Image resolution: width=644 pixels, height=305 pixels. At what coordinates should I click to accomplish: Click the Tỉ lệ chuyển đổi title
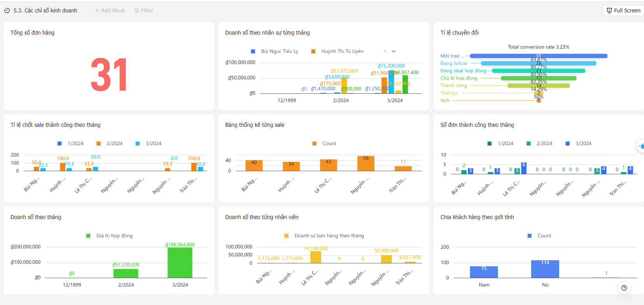(x=460, y=33)
